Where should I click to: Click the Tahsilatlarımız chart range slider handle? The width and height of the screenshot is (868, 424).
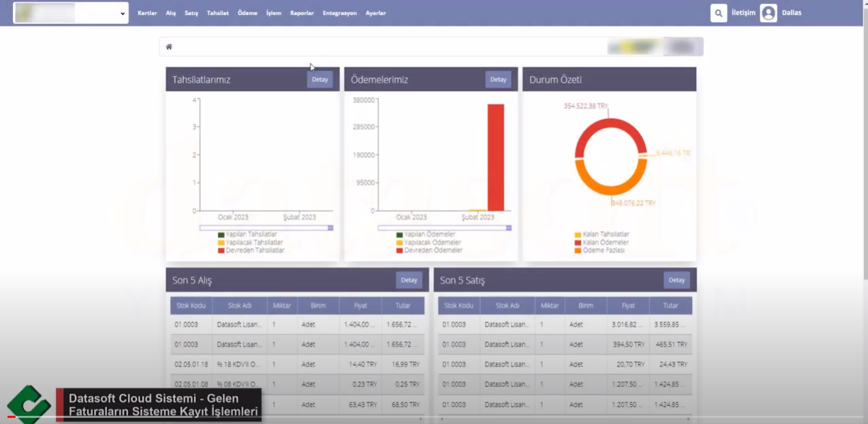pos(330,228)
